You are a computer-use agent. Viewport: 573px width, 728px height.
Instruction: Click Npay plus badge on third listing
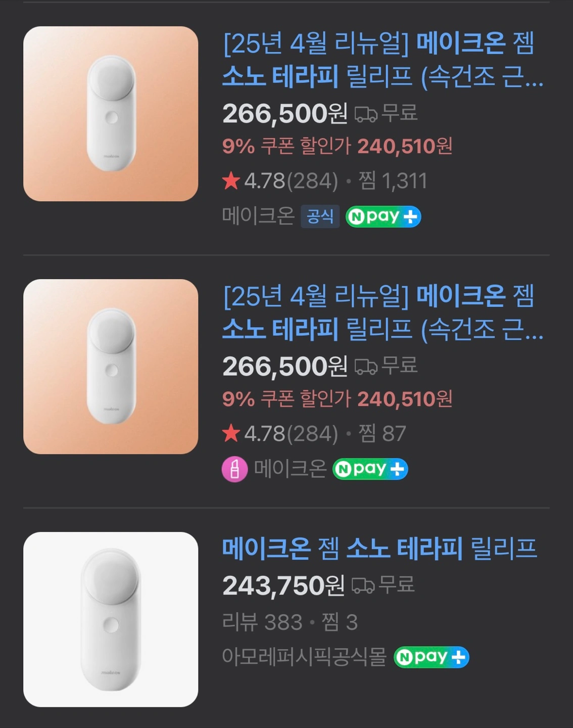[431, 657]
